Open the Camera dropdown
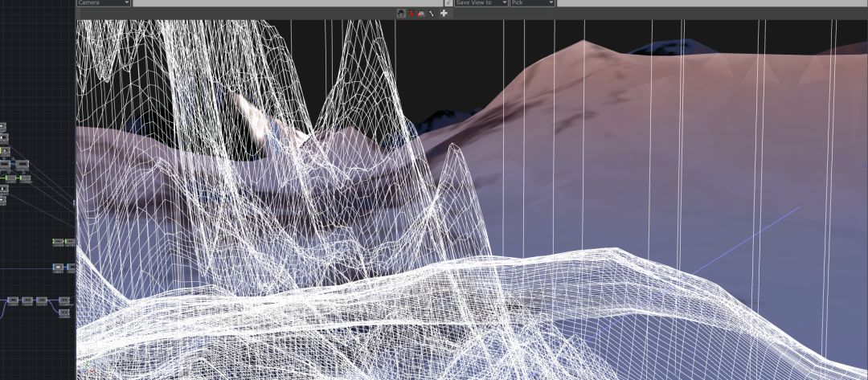Screen dimensions: 868x380 (104, 2)
